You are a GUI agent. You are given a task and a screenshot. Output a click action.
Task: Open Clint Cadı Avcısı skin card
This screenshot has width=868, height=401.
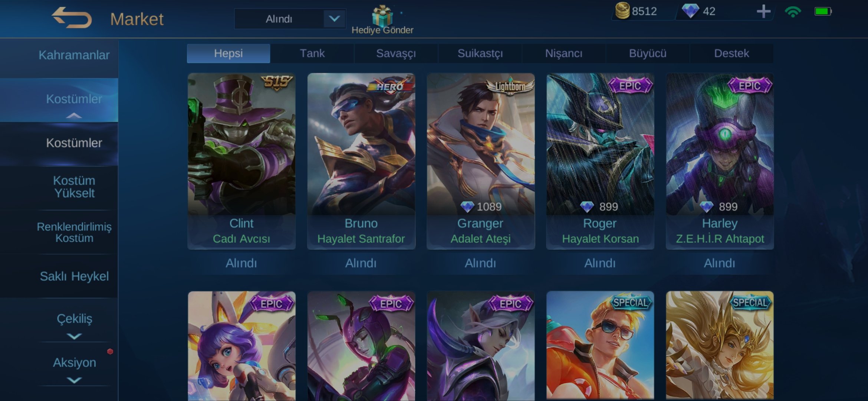241,161
